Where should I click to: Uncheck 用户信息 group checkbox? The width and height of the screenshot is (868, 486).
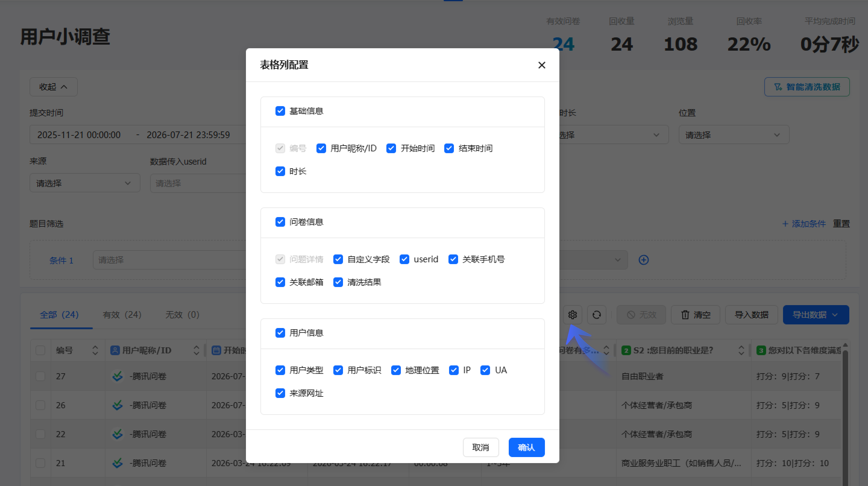pos(280,333)
